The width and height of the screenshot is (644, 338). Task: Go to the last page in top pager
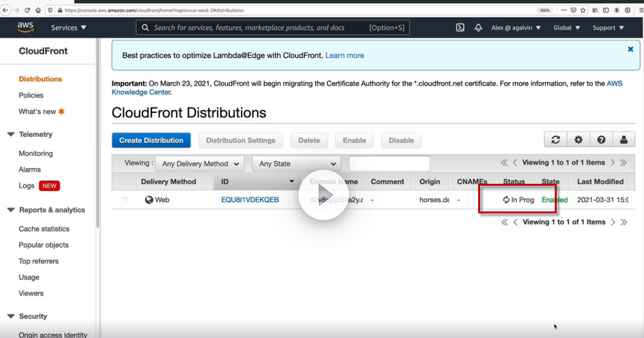tap(624, 163)
